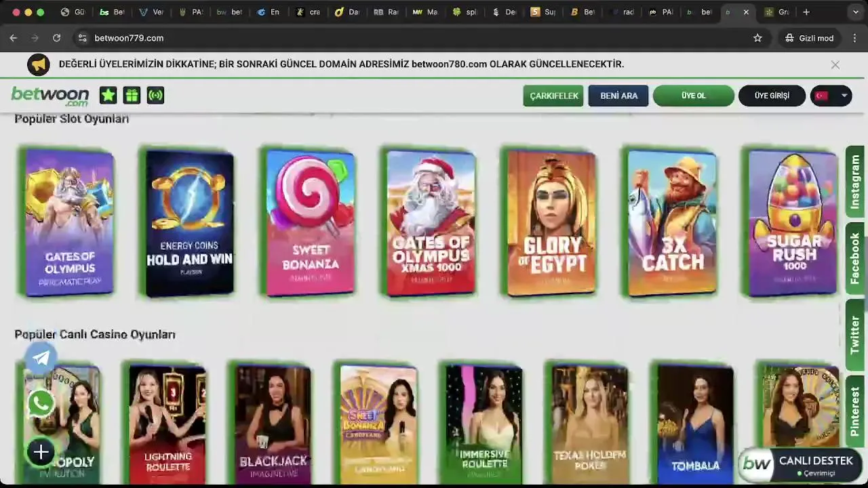This screenshot has width=868, height=488.
Task: Close the active browser tab
Action: tap(746, 12)
